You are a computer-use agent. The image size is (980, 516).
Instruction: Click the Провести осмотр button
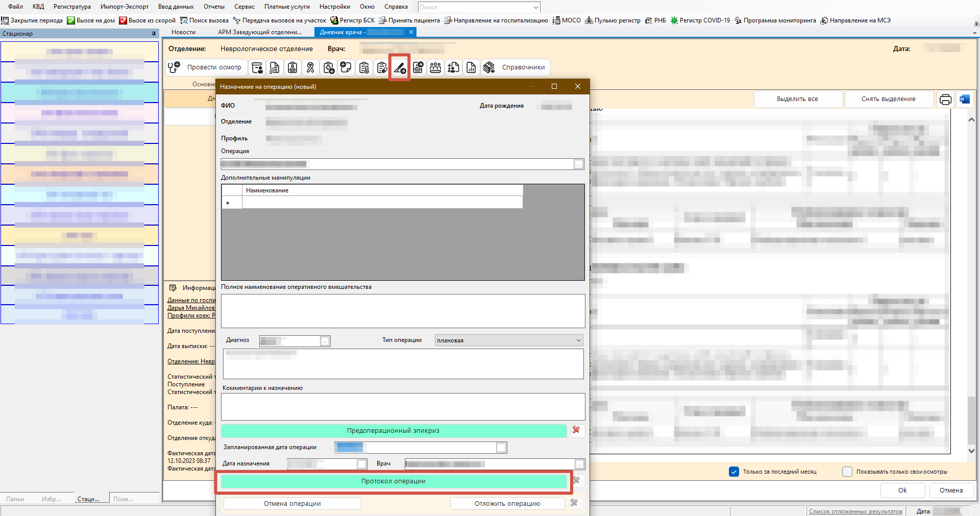point(207,67)
